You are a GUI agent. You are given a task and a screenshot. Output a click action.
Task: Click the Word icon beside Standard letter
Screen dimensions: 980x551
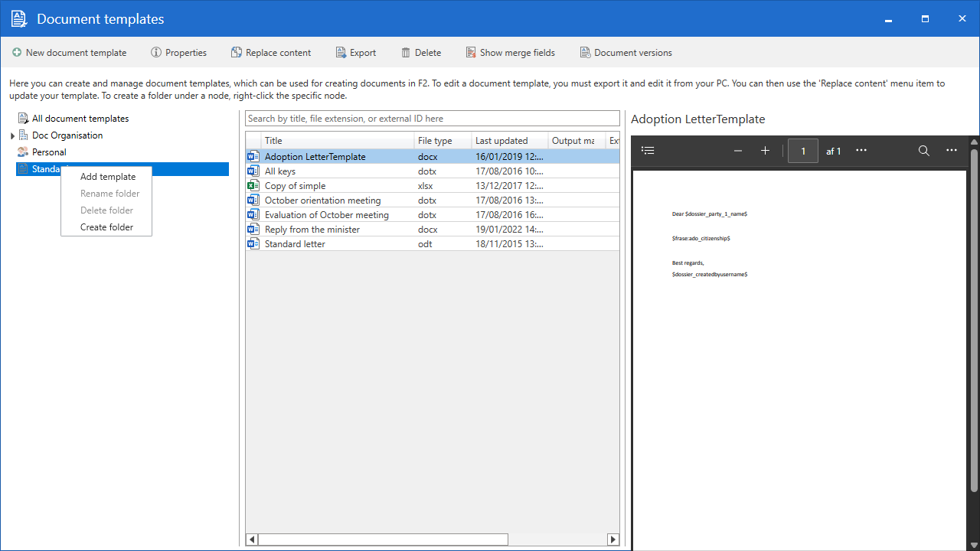click(253, 243)
